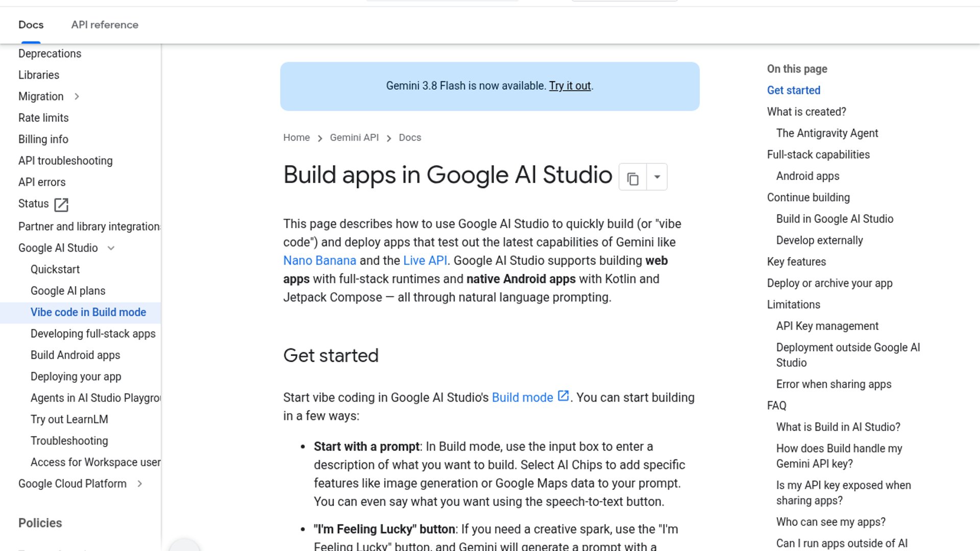Jump to Who can see my apps?
The height and width of the screenshot is (551, 980).
pyautogui.click(x=830, y=522)
